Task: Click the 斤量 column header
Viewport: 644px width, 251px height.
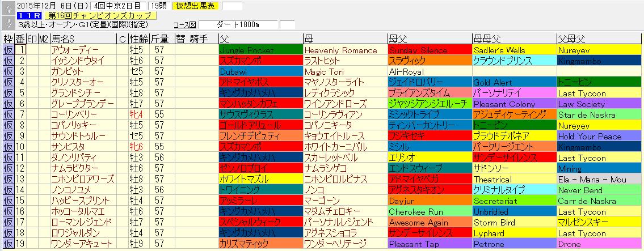Action: [162, 39]
